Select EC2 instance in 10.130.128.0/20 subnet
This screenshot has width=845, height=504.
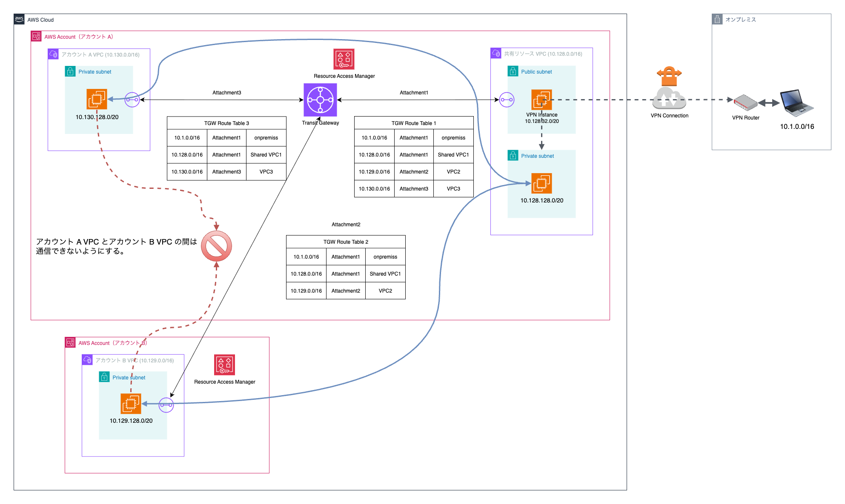coord(97,100)
